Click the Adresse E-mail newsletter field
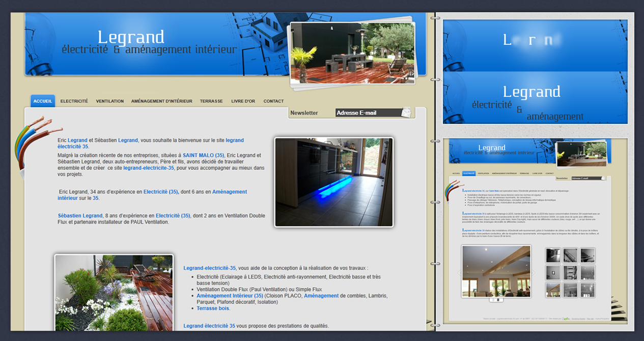This screenshot has width=644, height=341. [368, 113]
